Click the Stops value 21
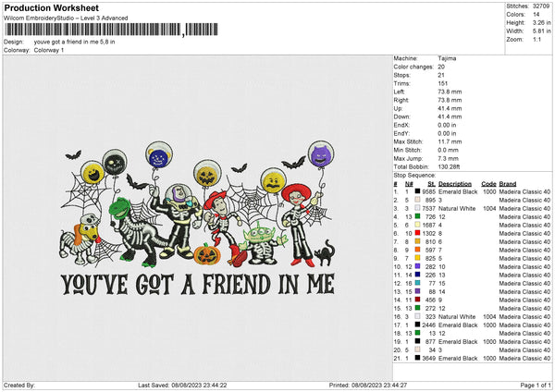This screenshot has width=555, height=392. [441, 75]
